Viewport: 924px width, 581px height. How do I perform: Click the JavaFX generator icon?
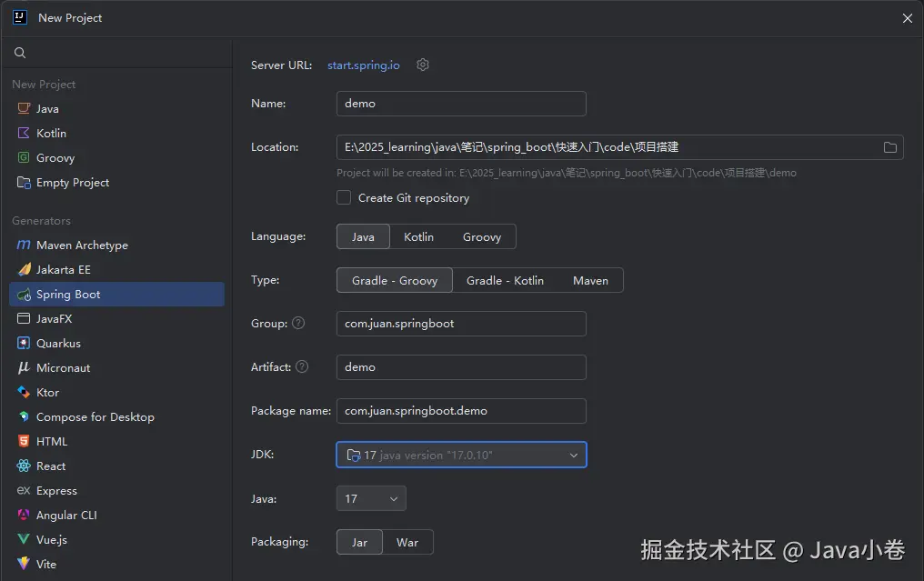(x=24, y=318)
